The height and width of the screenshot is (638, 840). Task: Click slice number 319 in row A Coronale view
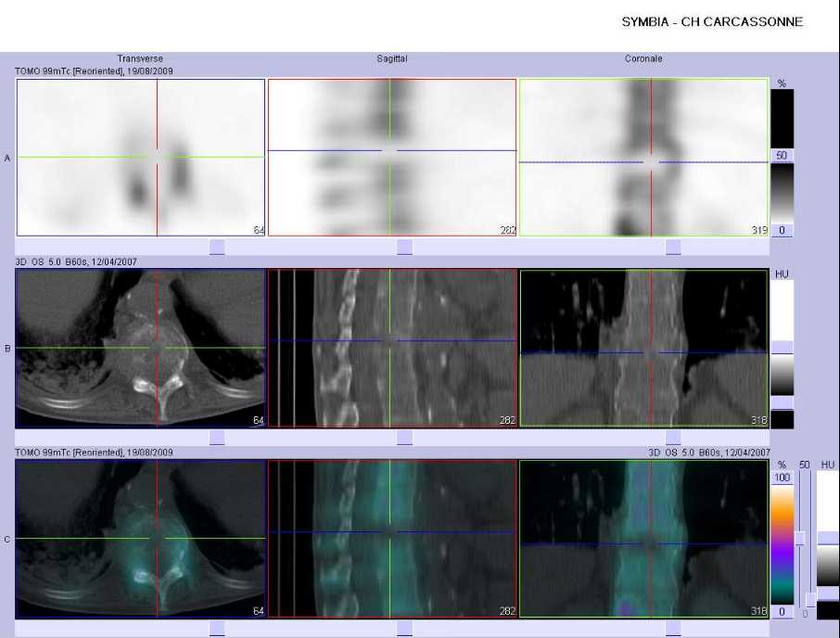tap(759, 230)
